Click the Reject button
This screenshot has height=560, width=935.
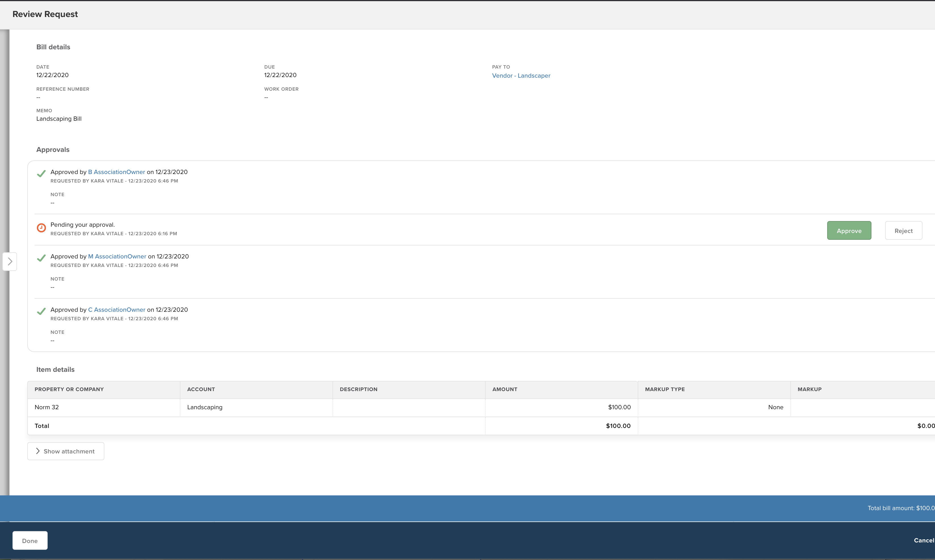pos(903,231)
